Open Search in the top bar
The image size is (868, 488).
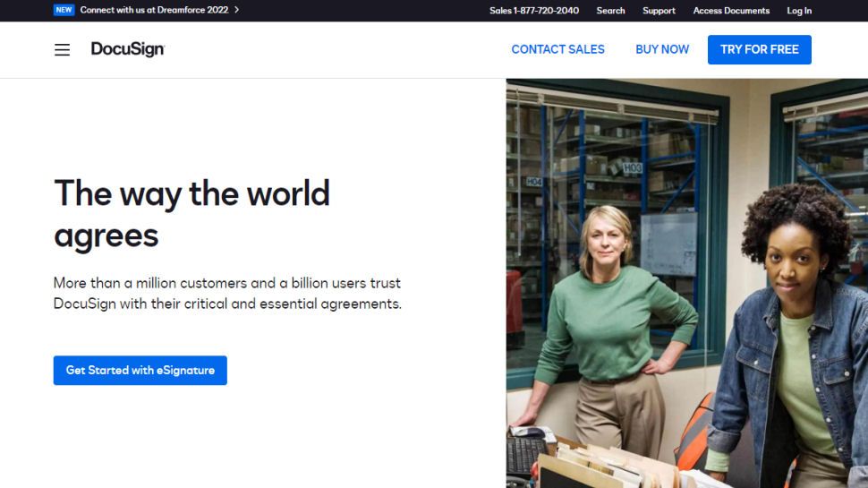(610, 11)
